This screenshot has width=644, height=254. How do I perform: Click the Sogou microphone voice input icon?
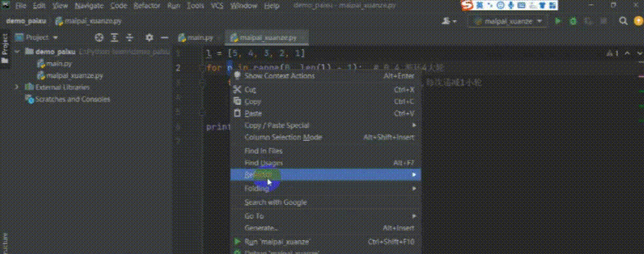[511, 5]
